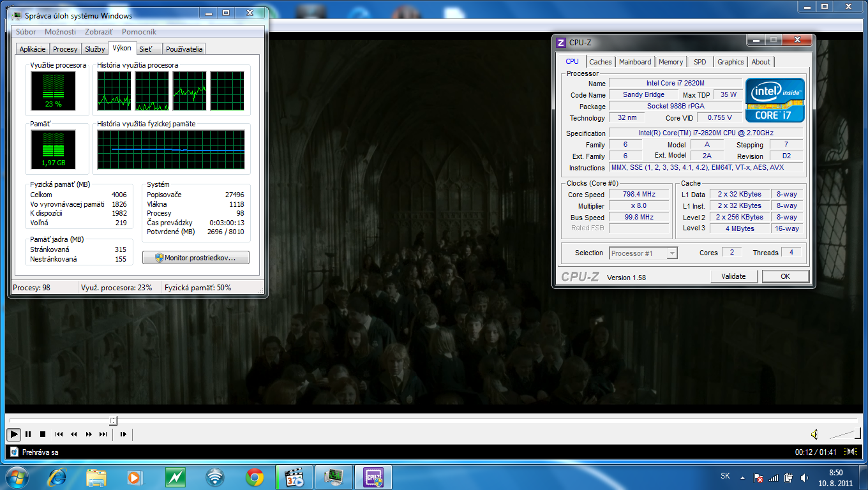The width and height of the screenshot is (868, 490).
Task: Open the Možnosti menu in Task Manager
Action: pyautogui.click(x=61, y=32)
